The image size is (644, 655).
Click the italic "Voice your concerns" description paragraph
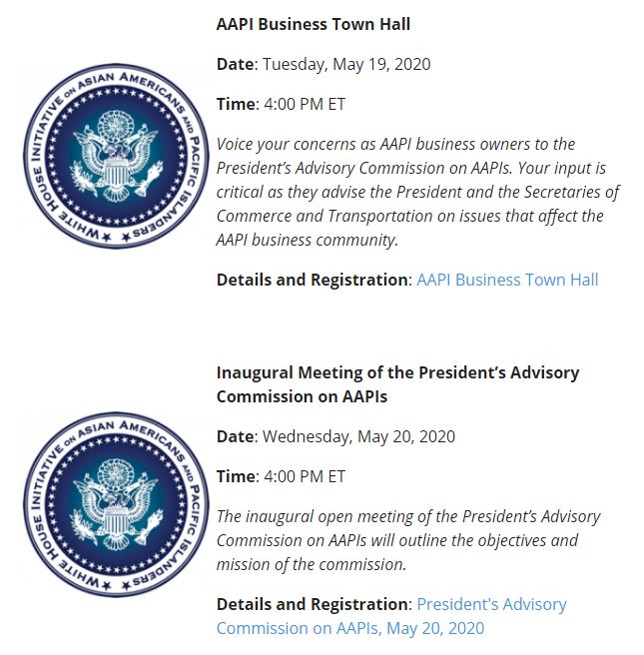pos(417,192)
